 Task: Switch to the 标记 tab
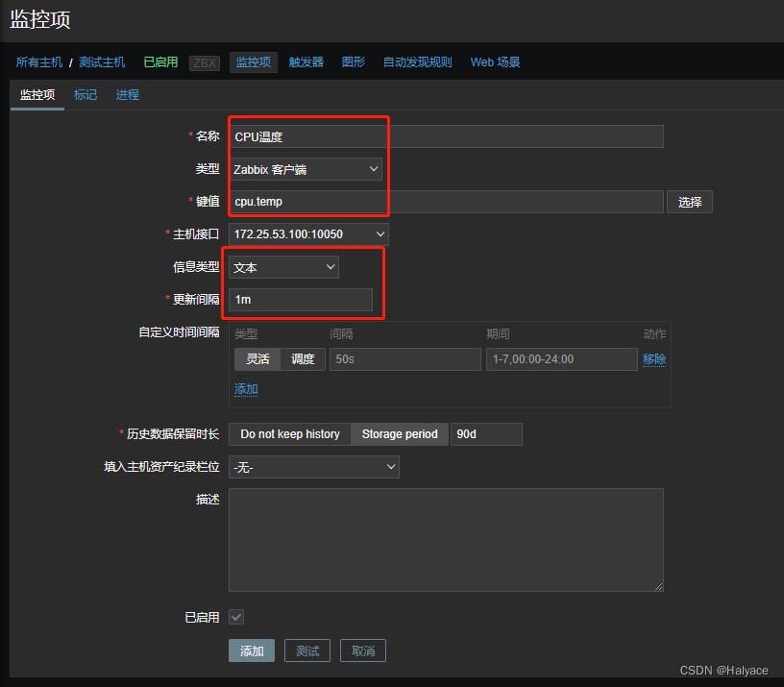(x=86, y=95)
